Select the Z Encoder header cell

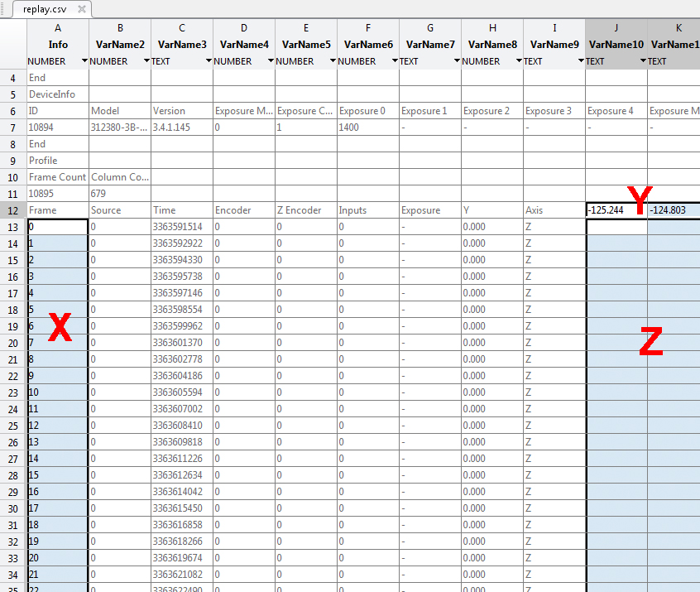coord(305,210)
